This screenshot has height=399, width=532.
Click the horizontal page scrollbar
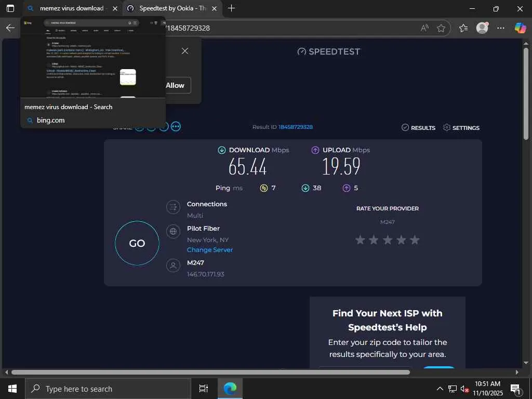(x=210, y=372)
